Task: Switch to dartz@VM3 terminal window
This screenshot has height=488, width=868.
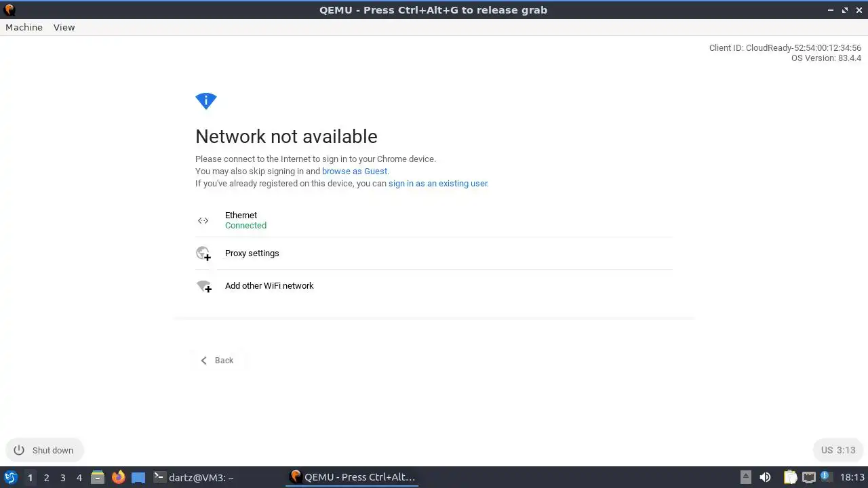Action: (194, 477)
